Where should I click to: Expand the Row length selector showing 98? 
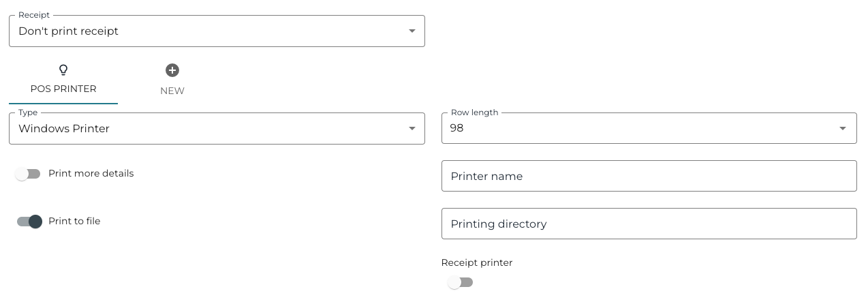[x=640, y=129]
